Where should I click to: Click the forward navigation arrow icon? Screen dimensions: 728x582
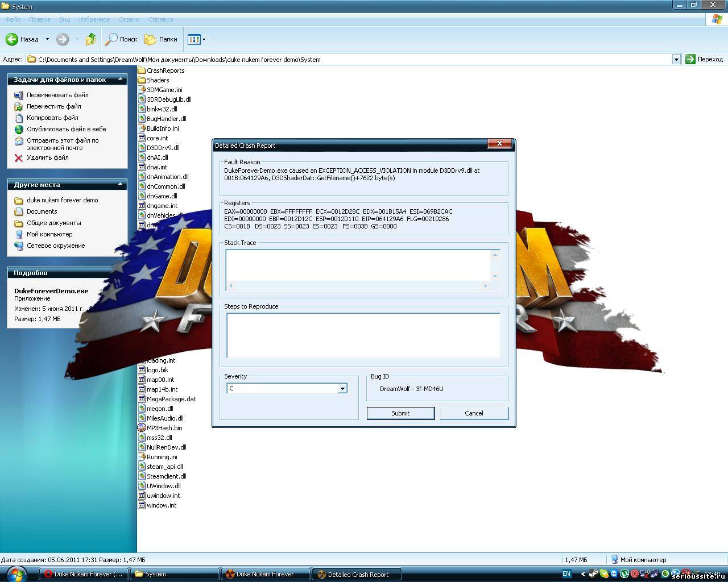[63, 39]
